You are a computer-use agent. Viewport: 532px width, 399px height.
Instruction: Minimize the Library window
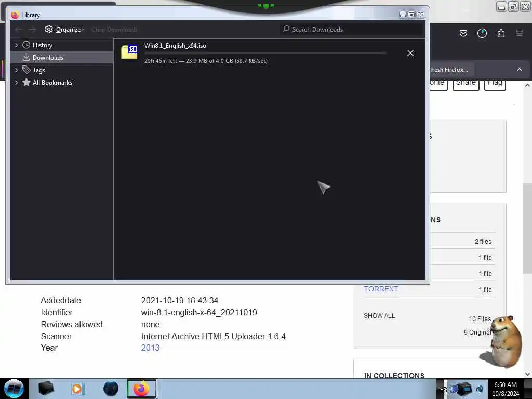tap(403, 15)
